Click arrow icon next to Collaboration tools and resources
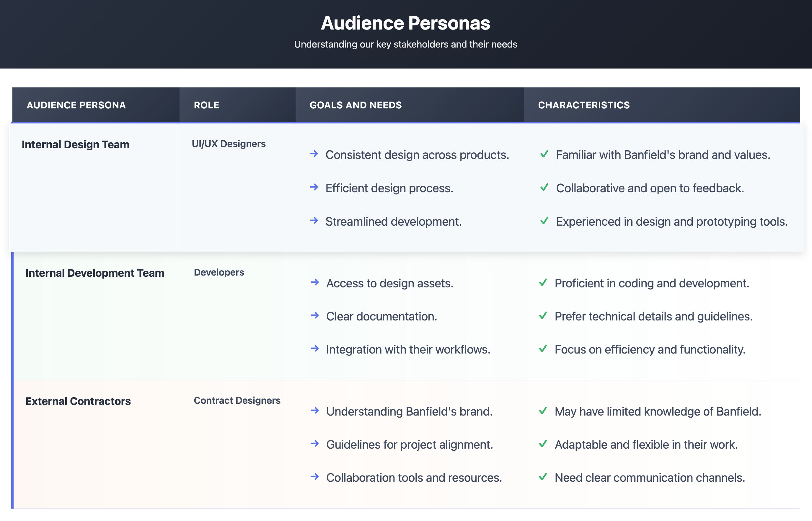 pyautogui.click(x=314, y=477)
